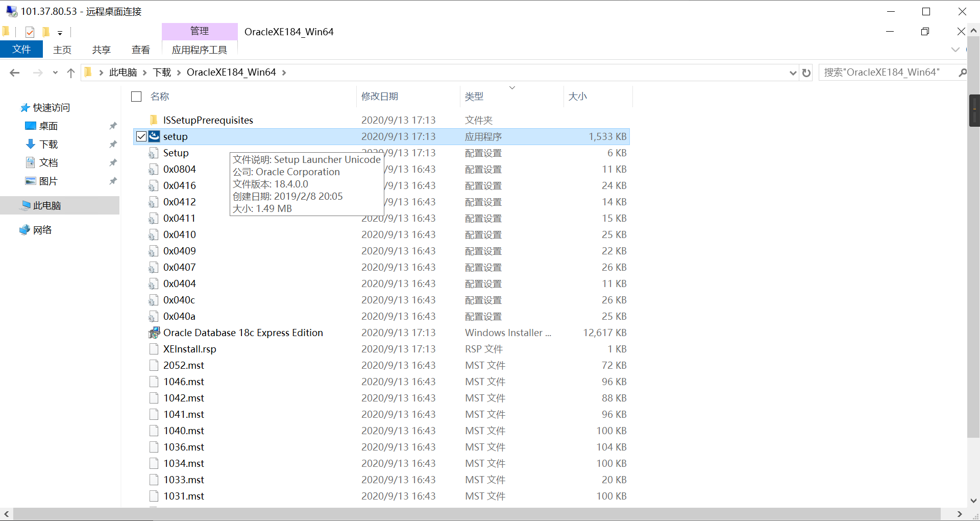Open 文档 in quick access
This screenshot has width=980, height=521.
[48, 163]
